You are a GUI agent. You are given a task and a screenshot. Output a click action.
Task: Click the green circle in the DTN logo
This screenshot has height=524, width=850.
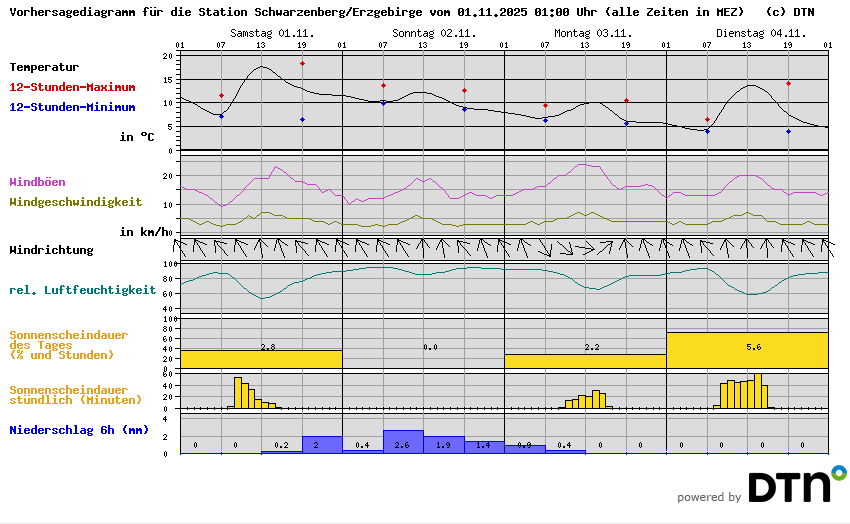point(838,472)
